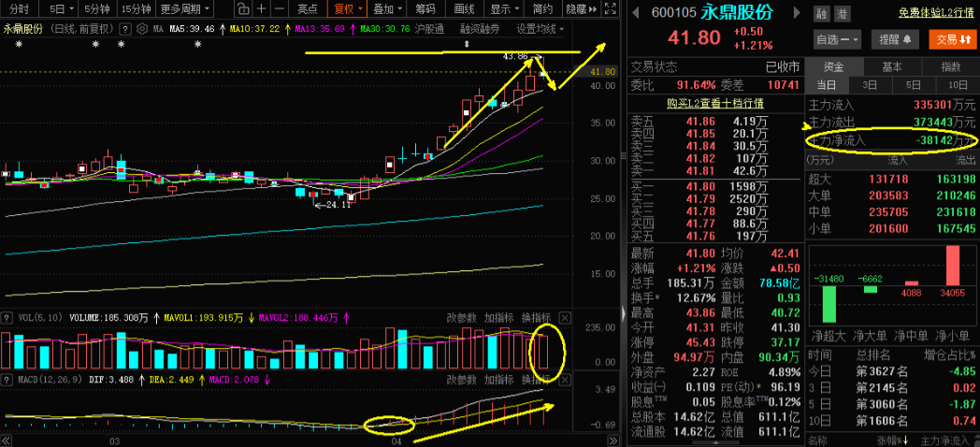
Task: Open VOL indicator help icon
Action: tap(7, 318)
